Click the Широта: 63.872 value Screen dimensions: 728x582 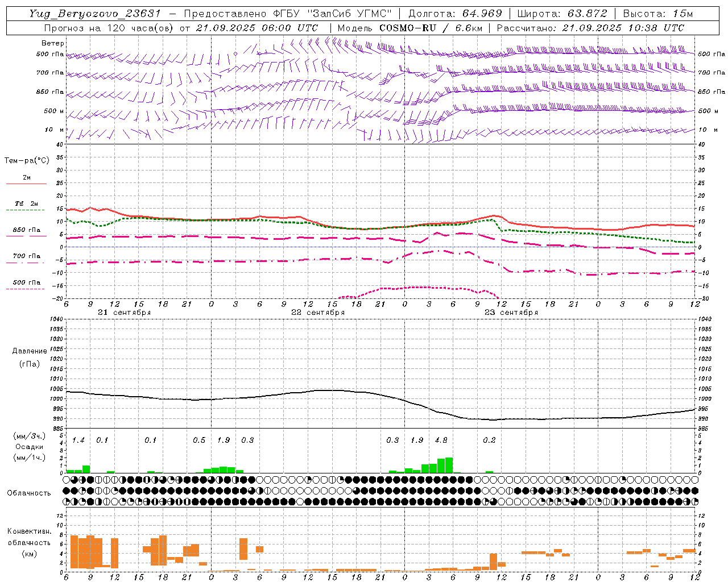[x=562, y=14]
